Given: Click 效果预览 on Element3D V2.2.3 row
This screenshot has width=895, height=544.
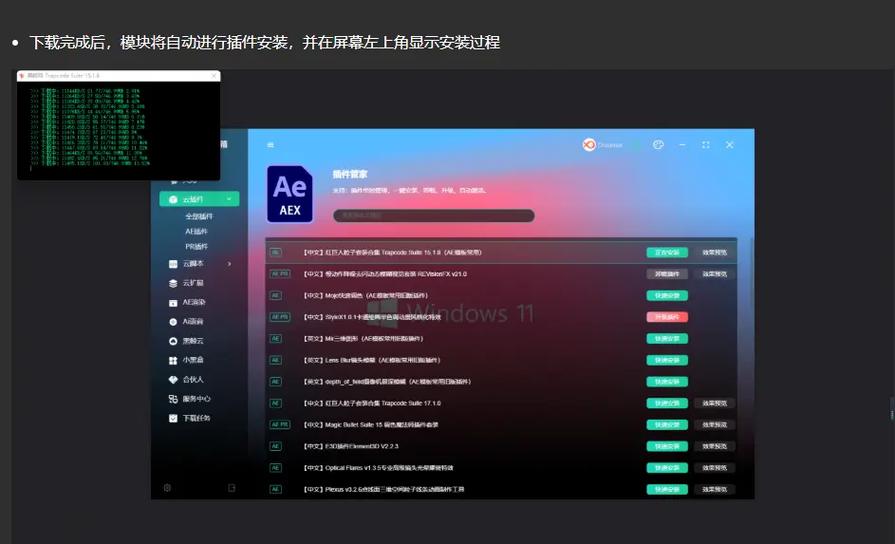Looking at the screenshot, I should 715,446.
